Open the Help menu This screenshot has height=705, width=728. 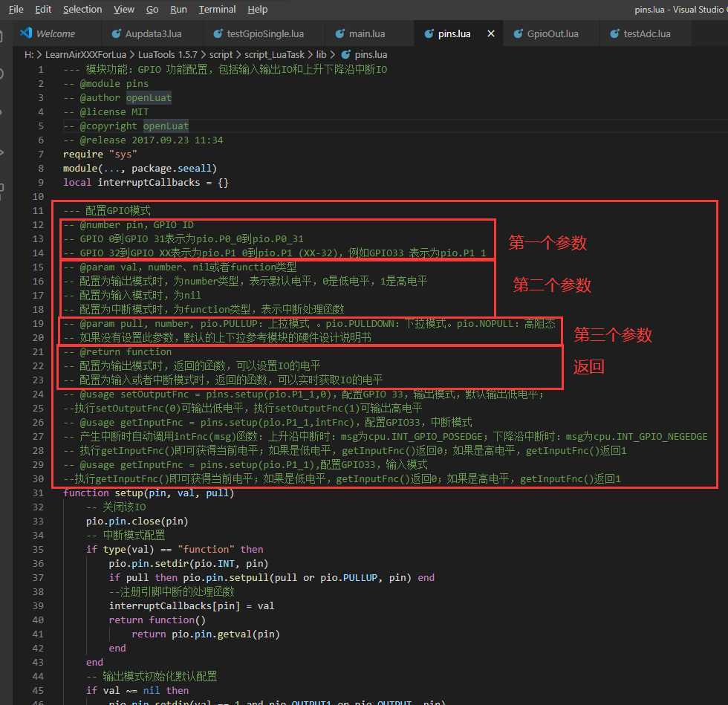(x=257, y=10)
